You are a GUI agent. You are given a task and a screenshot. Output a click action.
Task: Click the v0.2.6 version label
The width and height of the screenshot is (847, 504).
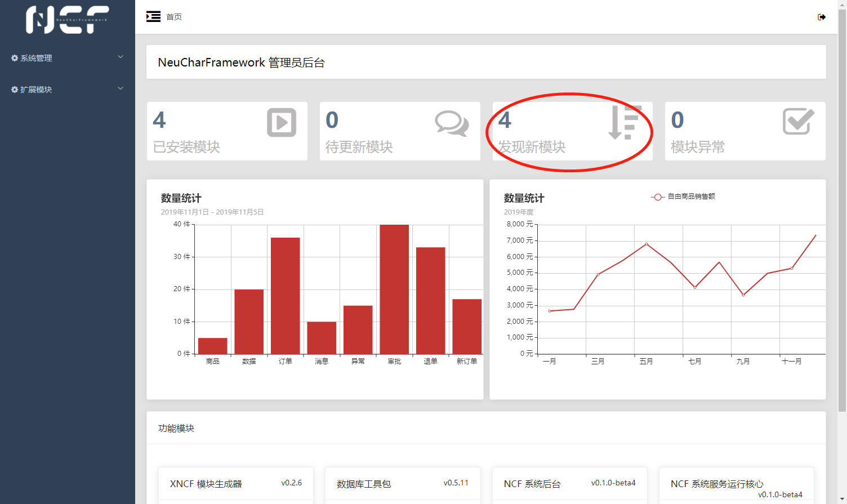[x=292, y=483]
